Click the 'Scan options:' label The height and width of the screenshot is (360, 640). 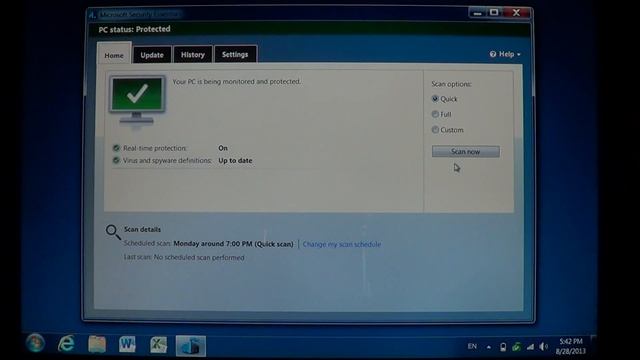click(x=451, y=84)
